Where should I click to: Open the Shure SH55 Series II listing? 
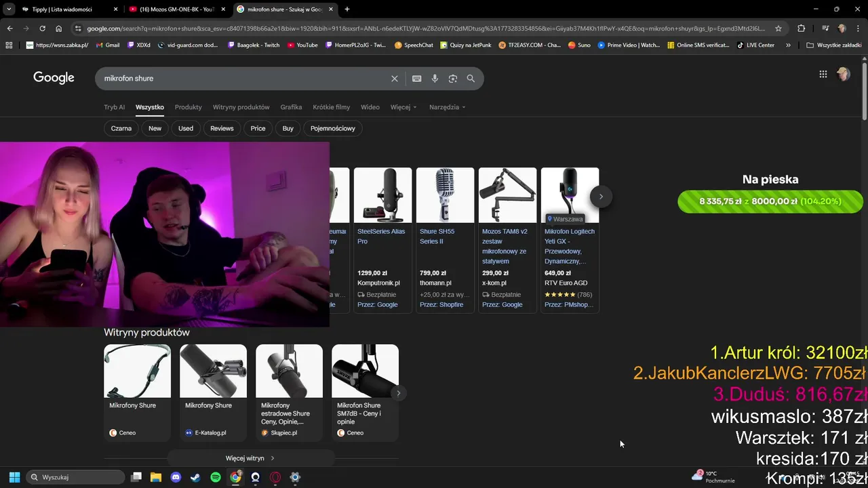click(x=445, y=240)
